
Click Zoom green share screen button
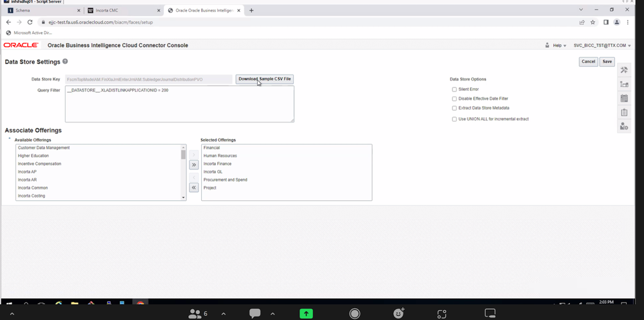click(306, 314)
